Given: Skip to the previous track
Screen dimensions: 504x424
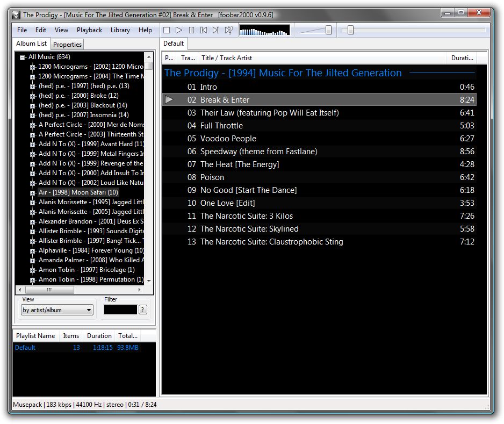Looking at the screenshot, I should pyautogui.click(x=203, y=31).
